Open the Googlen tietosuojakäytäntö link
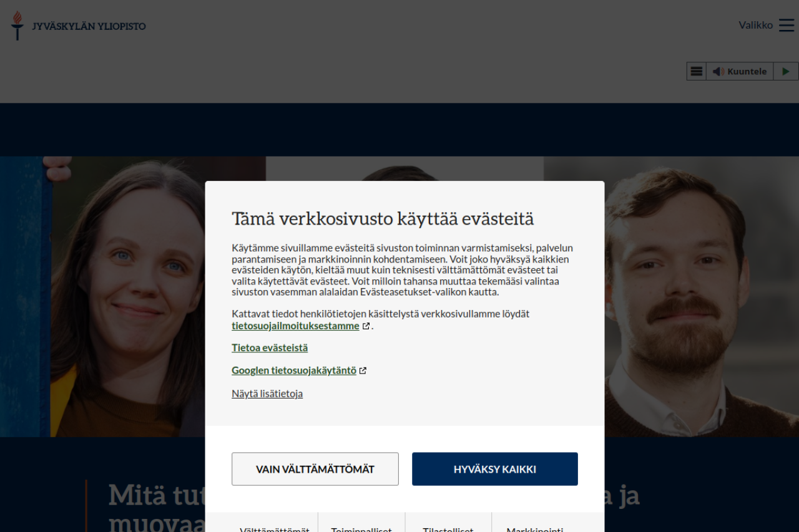This screenshot has width=799, height=532. click(x=294, y=370)
